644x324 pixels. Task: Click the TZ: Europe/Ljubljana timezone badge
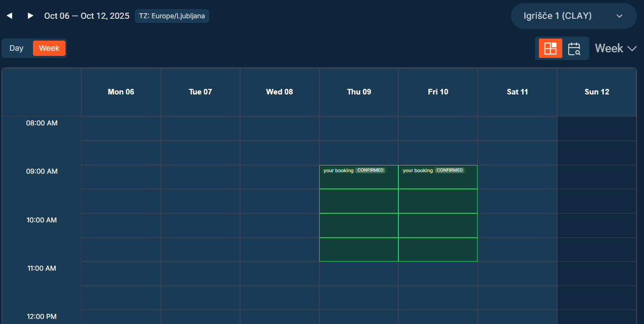tap(172, 16)
